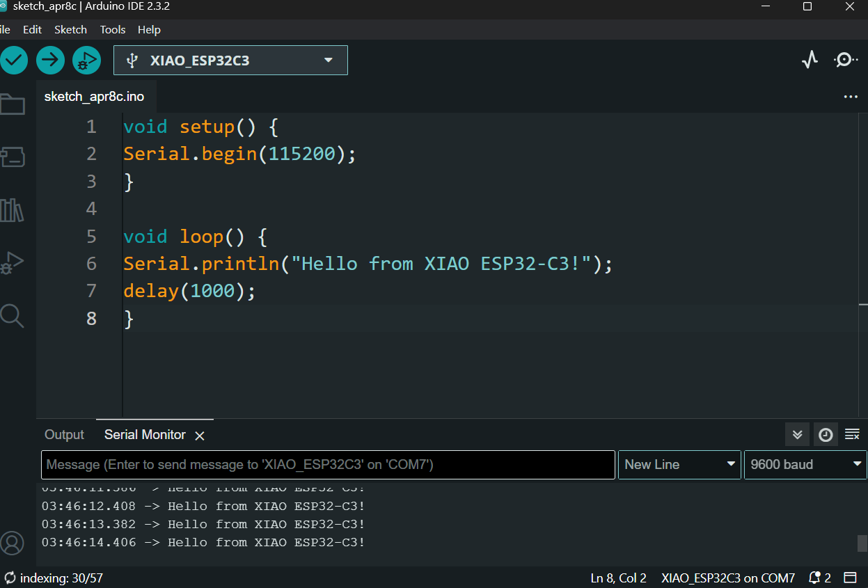The height and width of the screenshot is (588, 868).
Task: Switch to the Output tab
Action: 64,435
